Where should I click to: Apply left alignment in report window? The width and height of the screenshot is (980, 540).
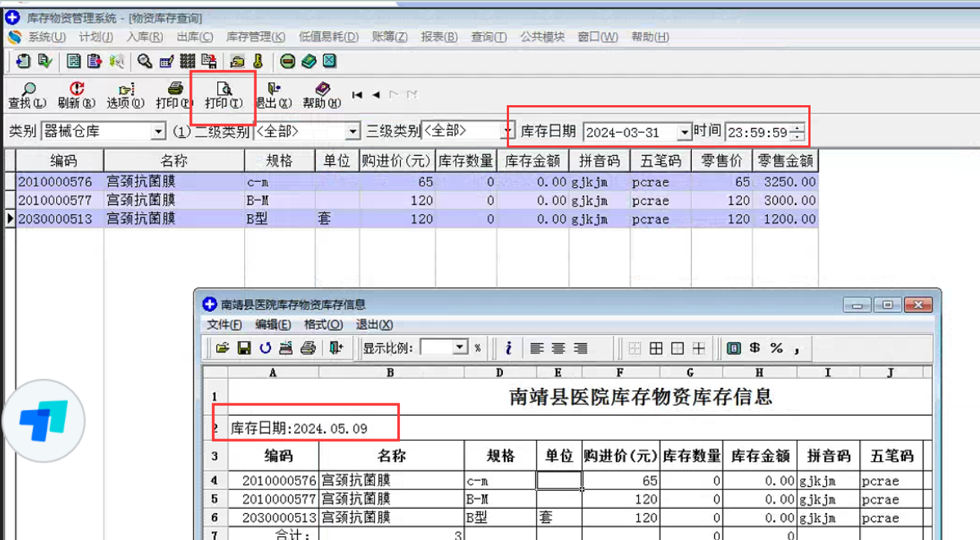[536, 348]
